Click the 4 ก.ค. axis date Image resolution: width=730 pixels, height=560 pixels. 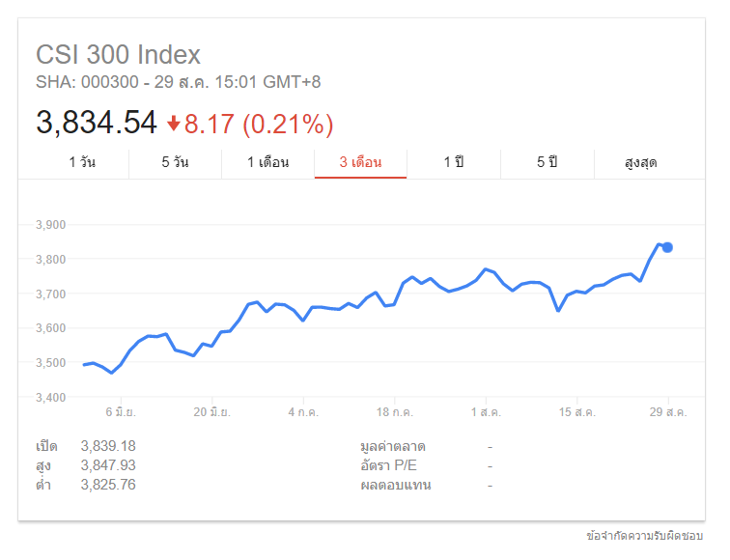pyautogui.click(x=303, y=412)
